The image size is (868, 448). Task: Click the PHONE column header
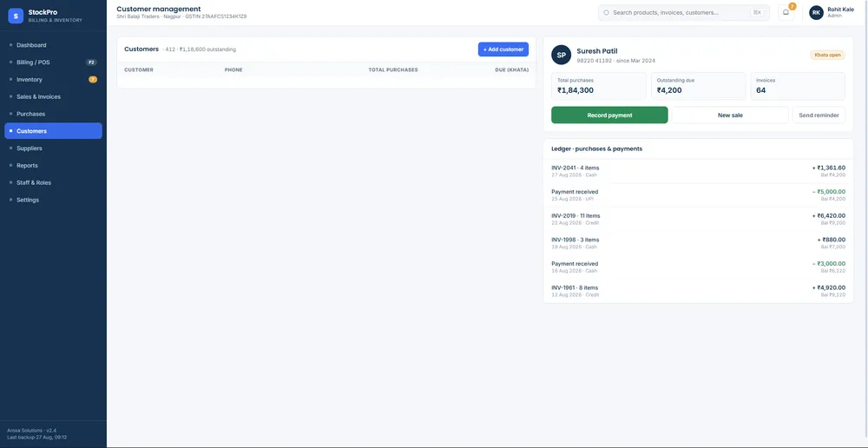233,69
